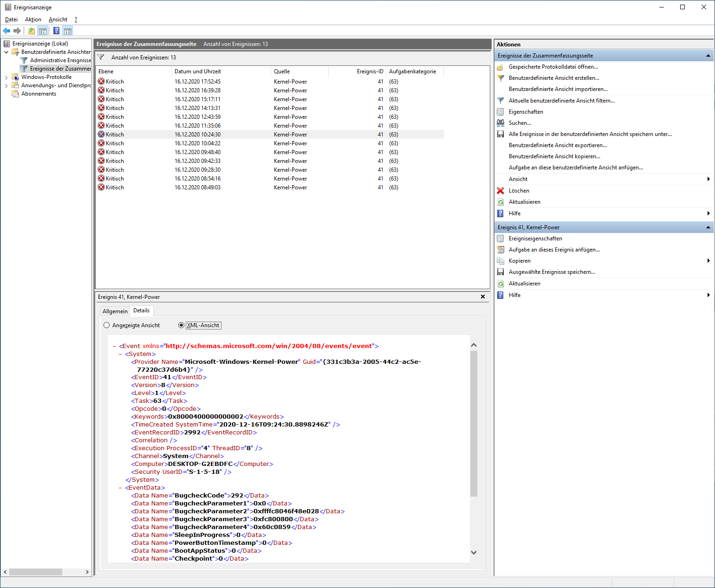
Task: Select the Angezeigte Ansicht radio button
Action: tap(107, 325)
